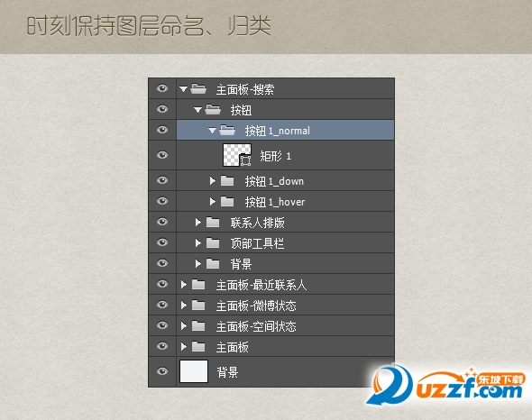Image resolution: width=532 pixels, height=420 pixels.
Task: Expand the 主面板-微博状态 group
Action: (x=184, y=306)
